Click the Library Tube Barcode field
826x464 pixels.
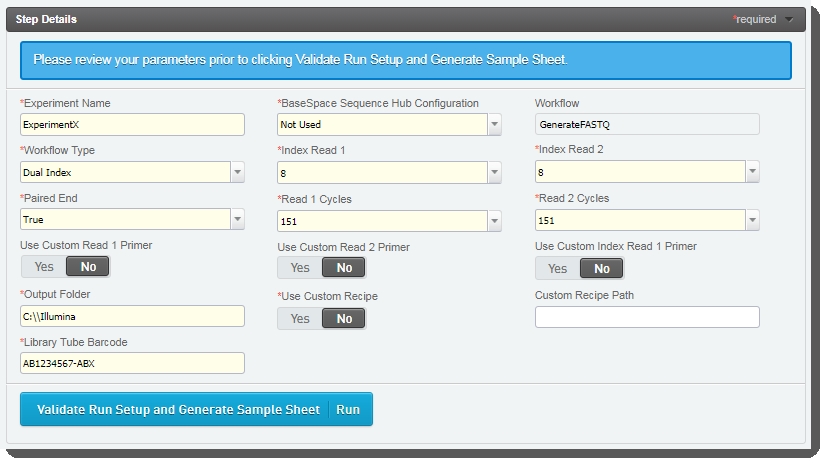(x=132, y=363)
